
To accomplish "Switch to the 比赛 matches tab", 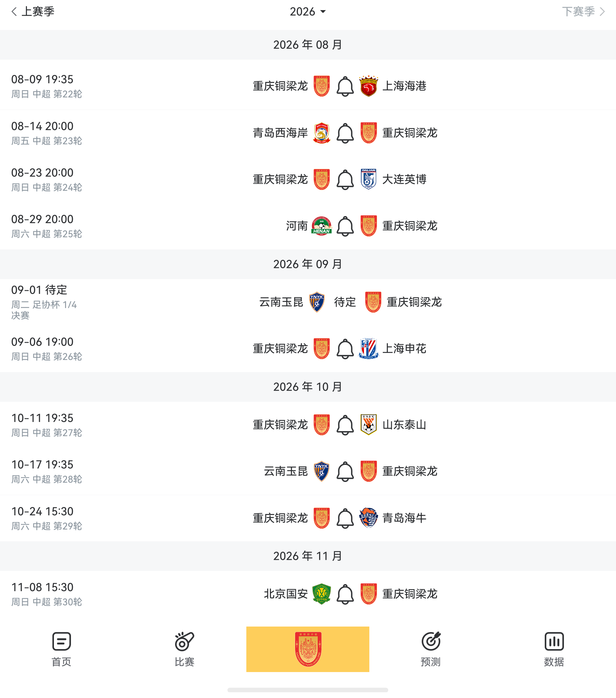I will click(184, 649).
